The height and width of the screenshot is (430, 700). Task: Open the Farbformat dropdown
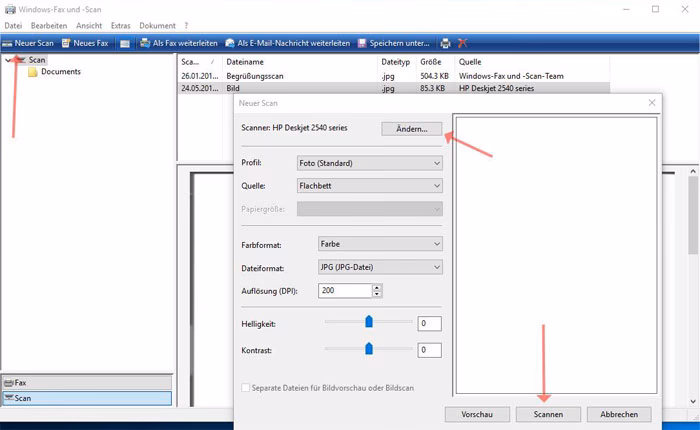pos(380,244)
